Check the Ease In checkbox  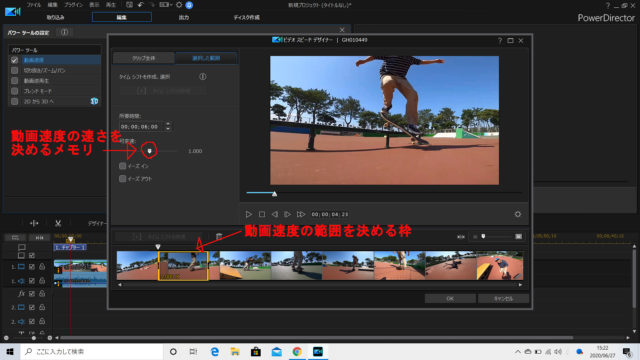(x=122, y=166)
